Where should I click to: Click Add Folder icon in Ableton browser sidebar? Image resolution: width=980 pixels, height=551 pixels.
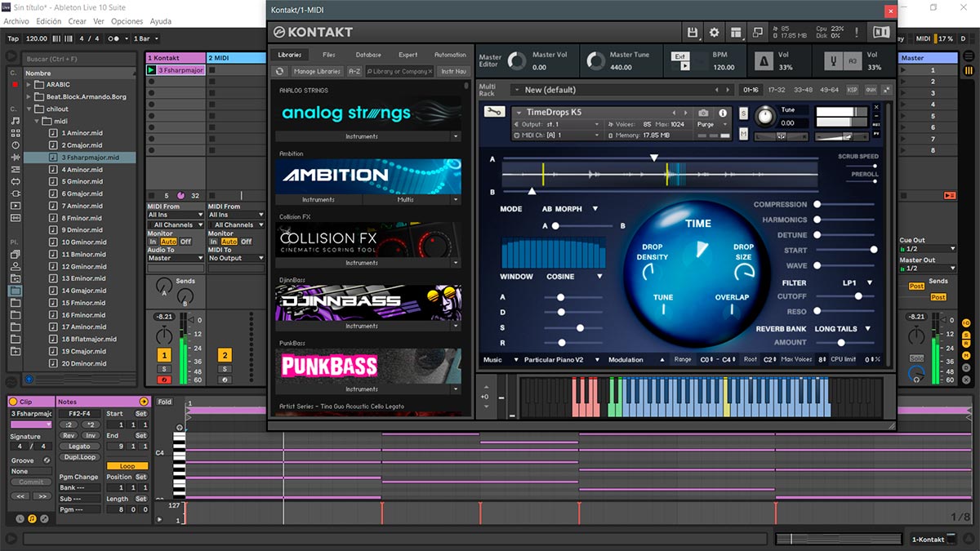(16, 350)
